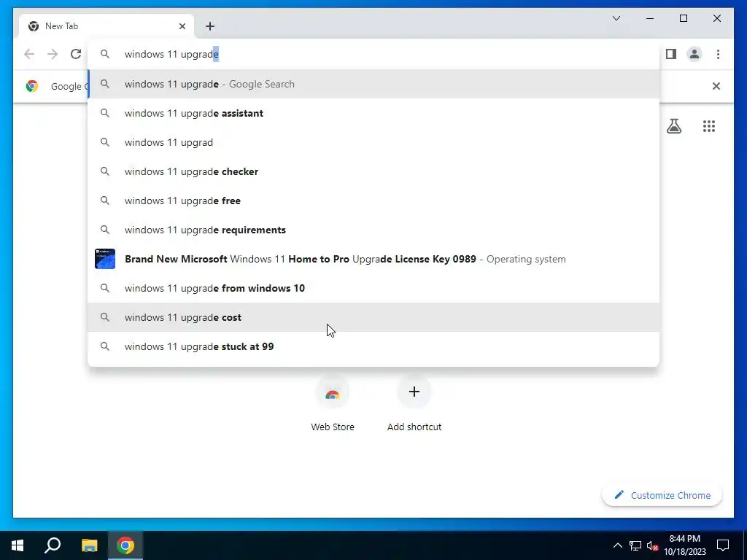747x560 pixels.
Task: Open the side panel icon in the toolbar
Action: coord(671,54)
